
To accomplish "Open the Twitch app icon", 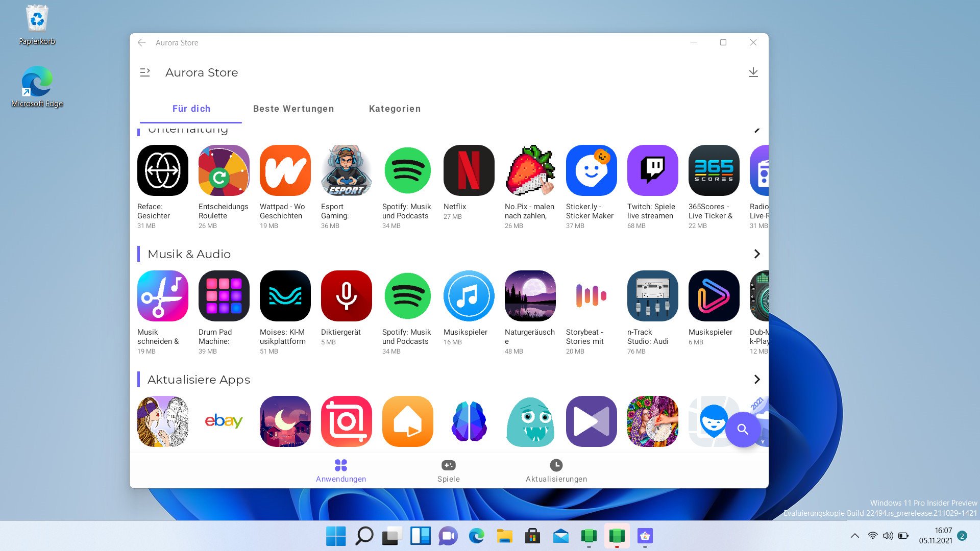I will (652, 170).
